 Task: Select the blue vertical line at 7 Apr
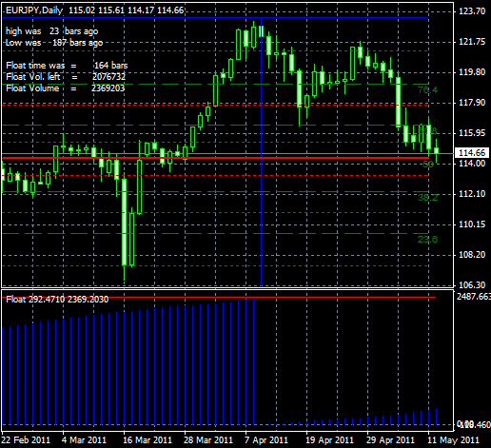tap(261, 152)
